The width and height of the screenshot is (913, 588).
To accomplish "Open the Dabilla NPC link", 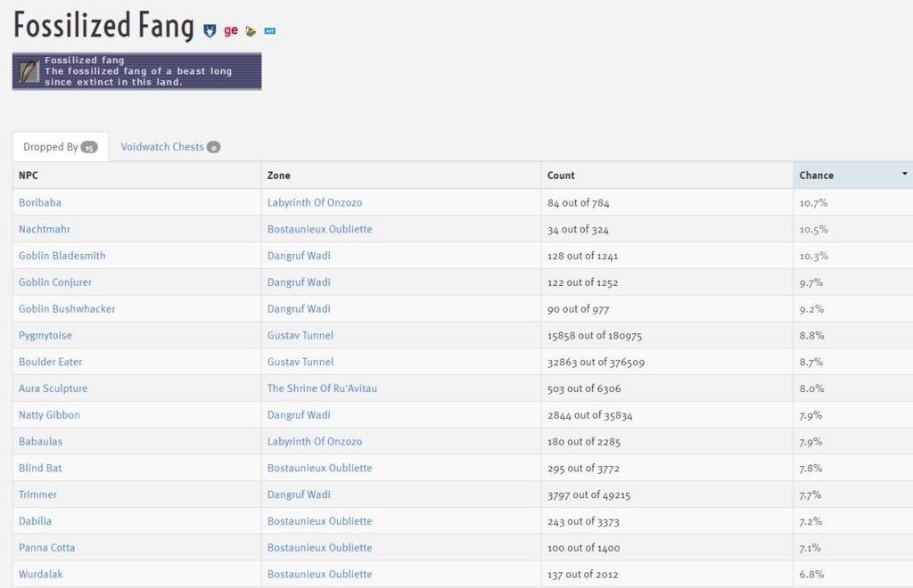I will coord(35,521).
